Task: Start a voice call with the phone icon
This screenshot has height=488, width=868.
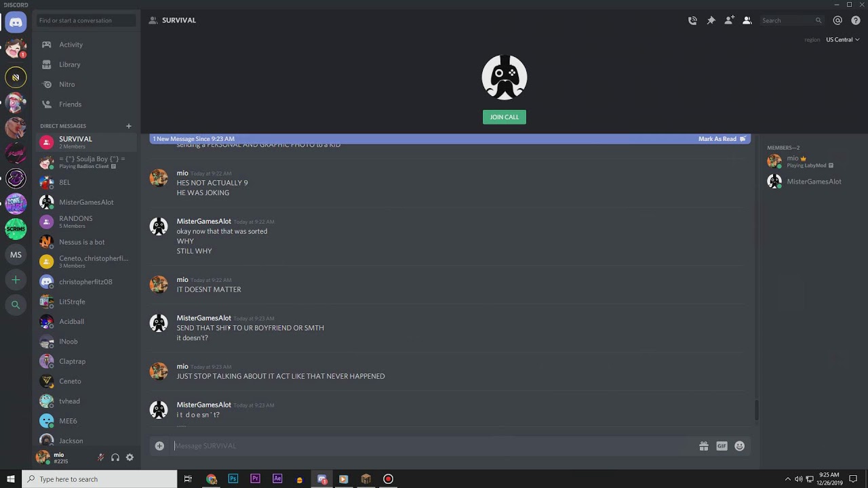Action: pyautogui.click(x=692, y=20)
